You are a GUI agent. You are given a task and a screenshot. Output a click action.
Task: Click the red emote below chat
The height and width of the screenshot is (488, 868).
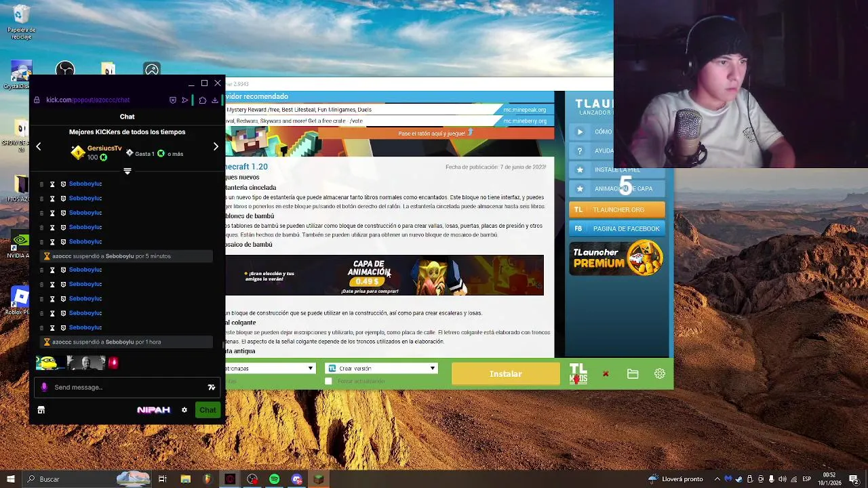[113, 363]
